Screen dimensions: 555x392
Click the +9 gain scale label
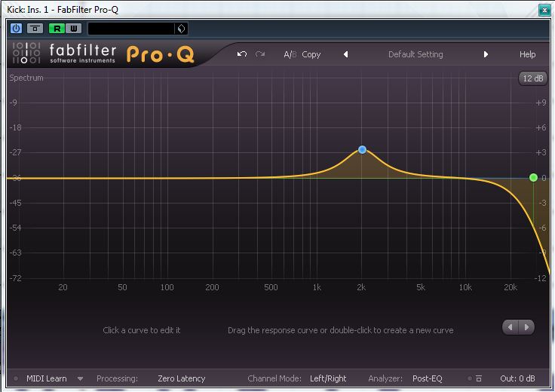click(541, 103)
